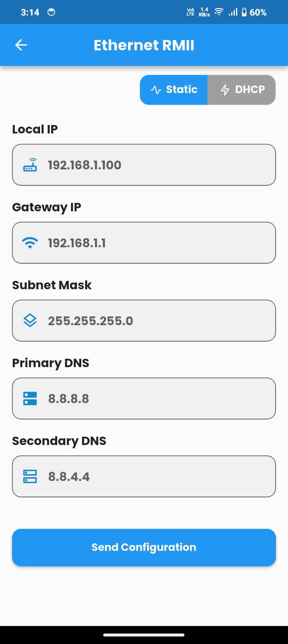Click the server icon beside Secondary DNS

pyautogui.click(x=30, y=476)
